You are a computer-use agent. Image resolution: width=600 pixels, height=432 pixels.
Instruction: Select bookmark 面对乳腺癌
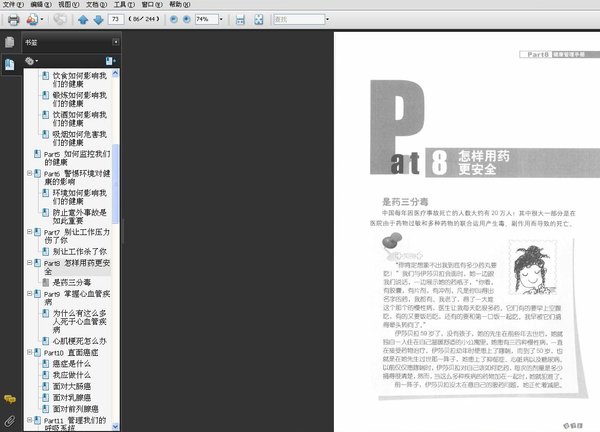click(x=72, y=398)
